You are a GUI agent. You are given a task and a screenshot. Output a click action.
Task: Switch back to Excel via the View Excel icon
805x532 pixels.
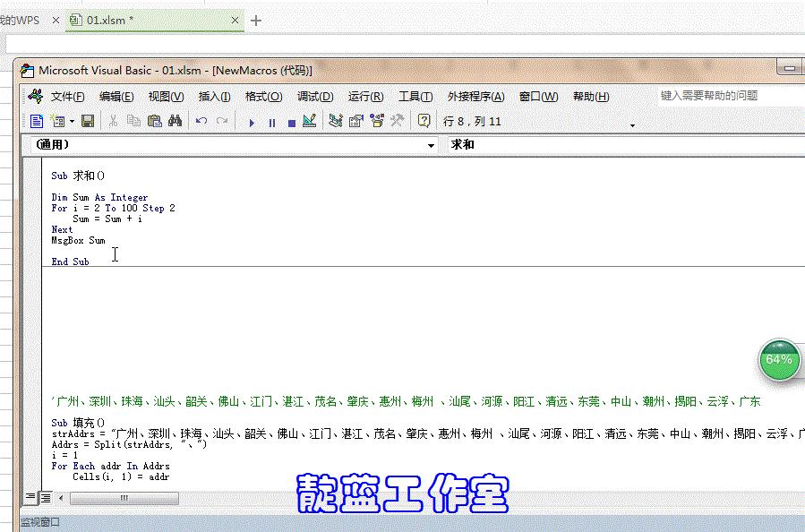[36, 121]
